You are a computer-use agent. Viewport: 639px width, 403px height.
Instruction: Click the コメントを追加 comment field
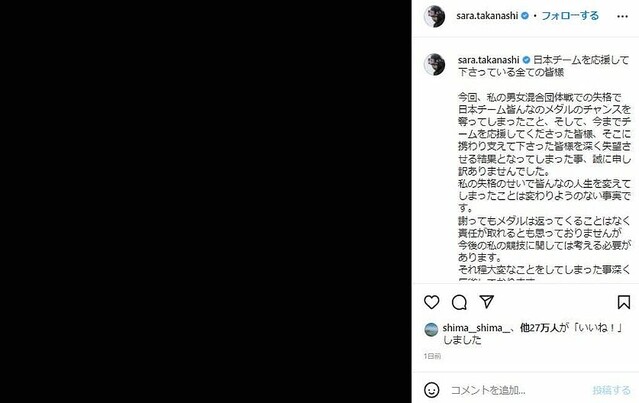pyautogui.click(x=518, y=390)
